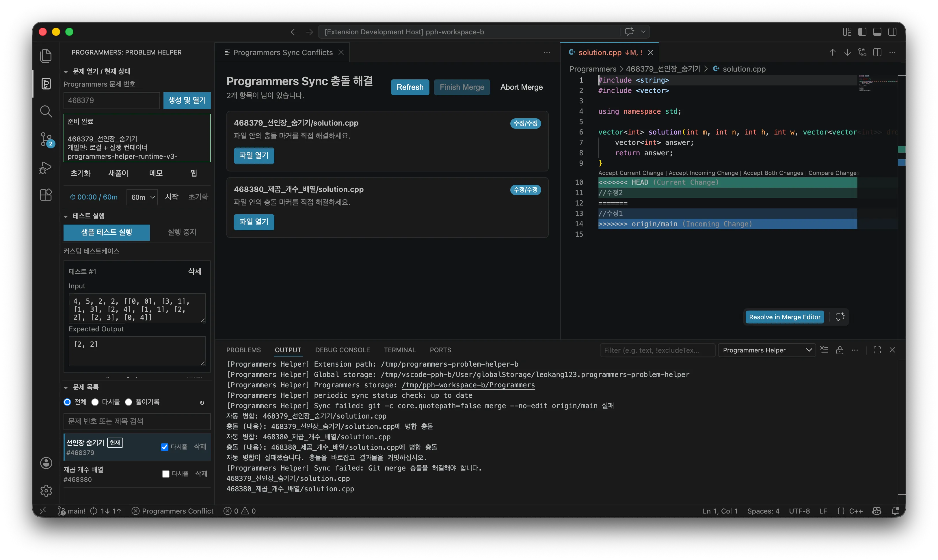Switch to the TERMINAL panel tab

tap(400, 350)
